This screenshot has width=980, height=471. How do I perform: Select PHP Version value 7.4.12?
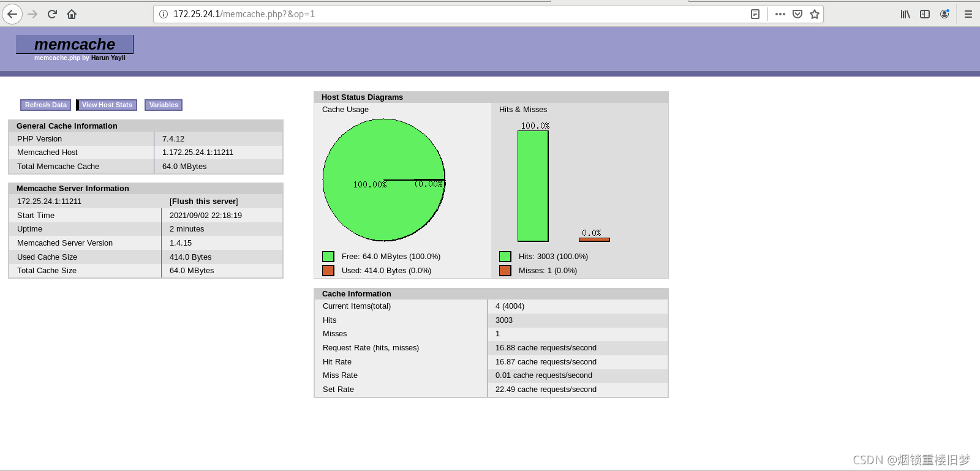(173, 139)
